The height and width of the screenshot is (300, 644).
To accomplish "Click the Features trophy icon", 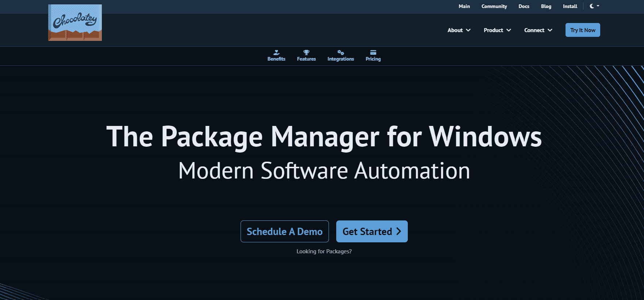I will point(306,53).
